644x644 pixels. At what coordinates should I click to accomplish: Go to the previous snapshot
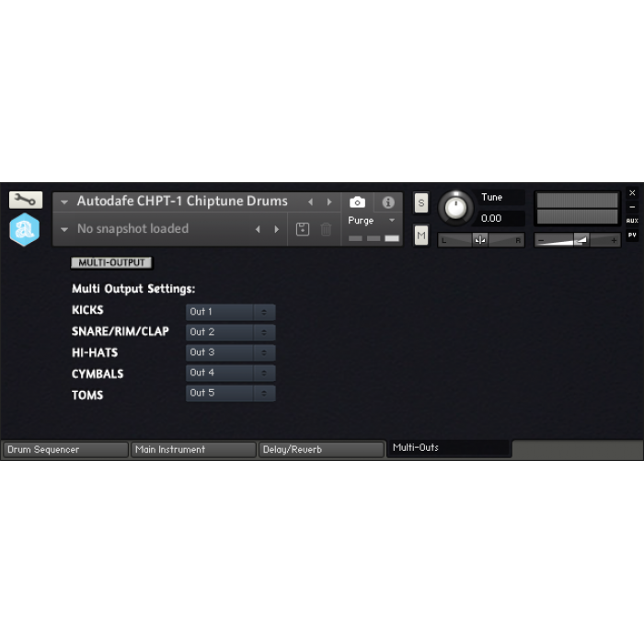(258, 229)
